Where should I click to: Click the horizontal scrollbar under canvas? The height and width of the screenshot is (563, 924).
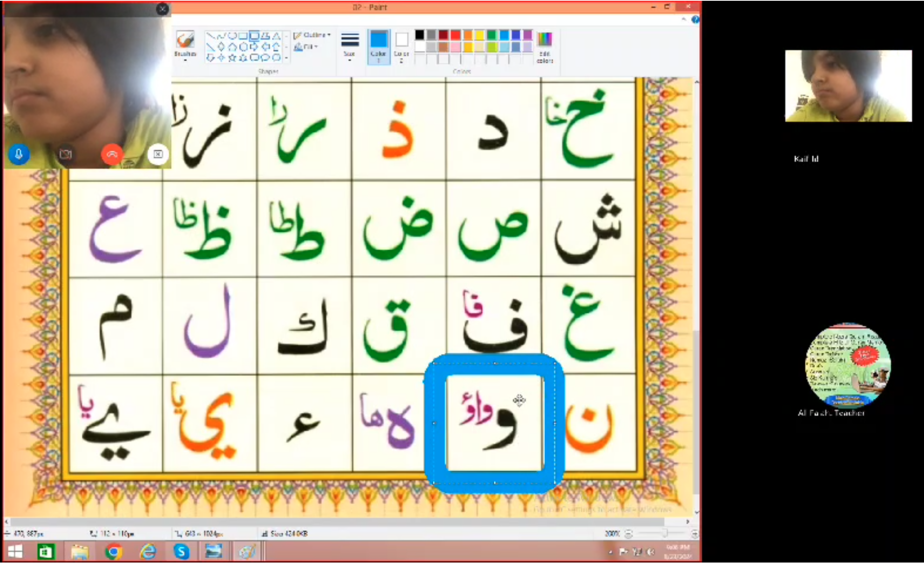(338, 522)
